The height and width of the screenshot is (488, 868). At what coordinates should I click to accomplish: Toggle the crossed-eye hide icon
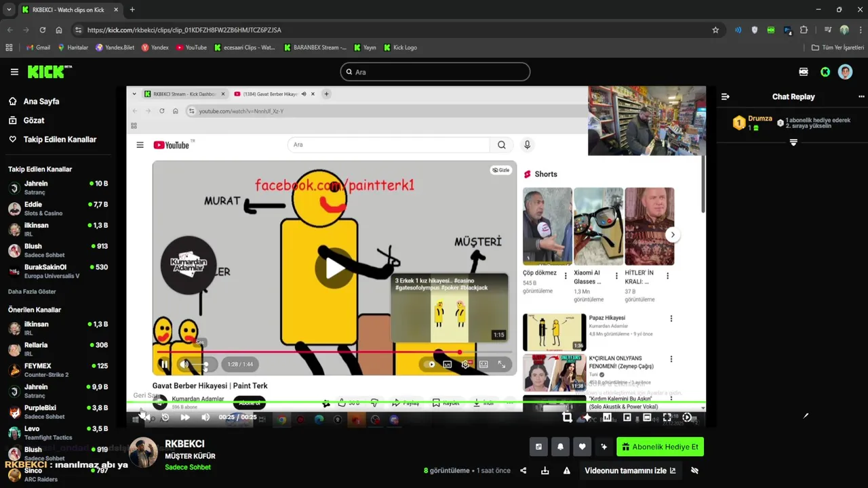(x=694, y=470)
